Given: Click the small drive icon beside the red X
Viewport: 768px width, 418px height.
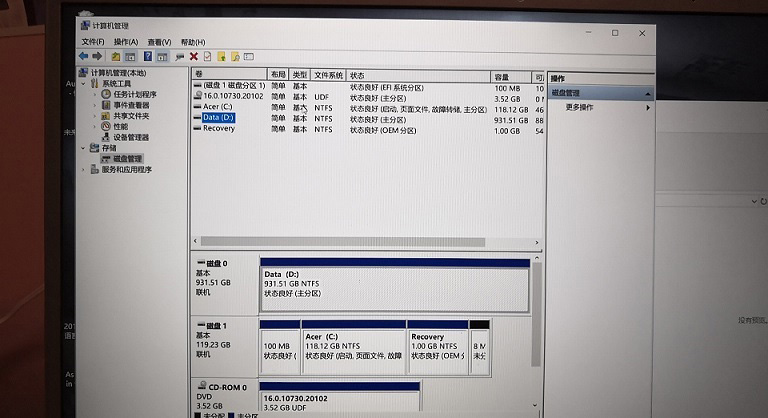Looking at the screenshot, I should click(x=180, y=57).
